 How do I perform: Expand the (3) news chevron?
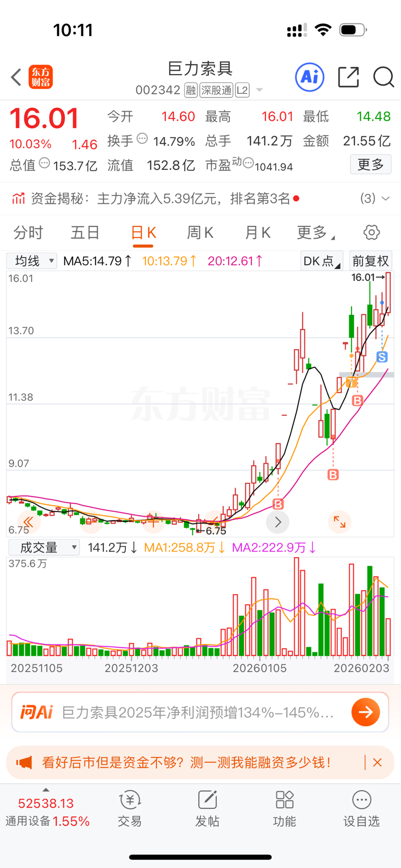pyautogui.click(x=386, y=199)
